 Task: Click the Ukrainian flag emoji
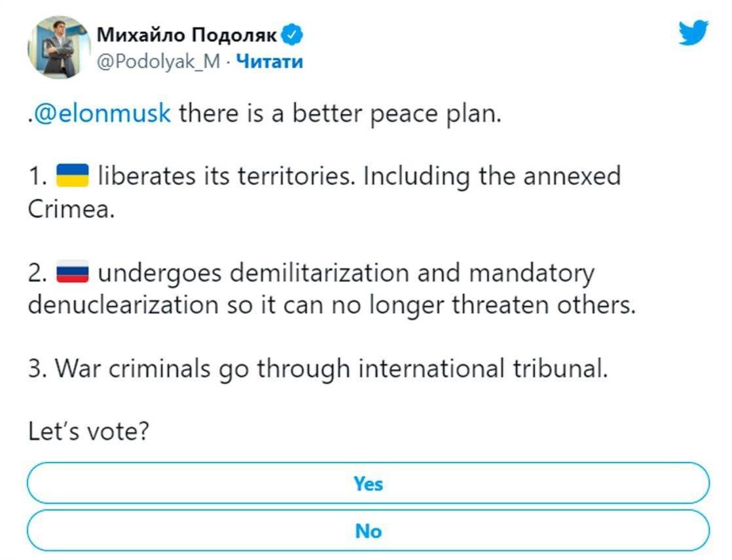click(x=73, y=176)
